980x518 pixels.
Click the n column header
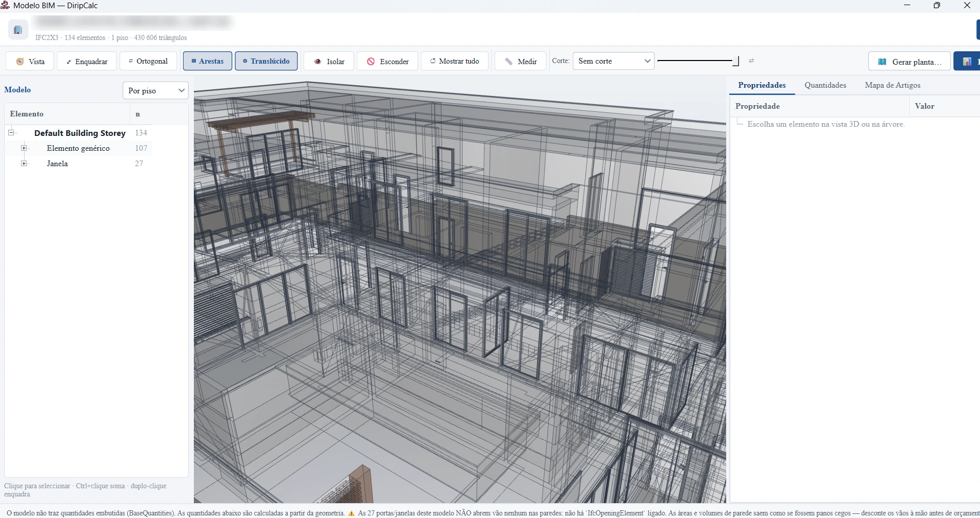click(158, 114)
